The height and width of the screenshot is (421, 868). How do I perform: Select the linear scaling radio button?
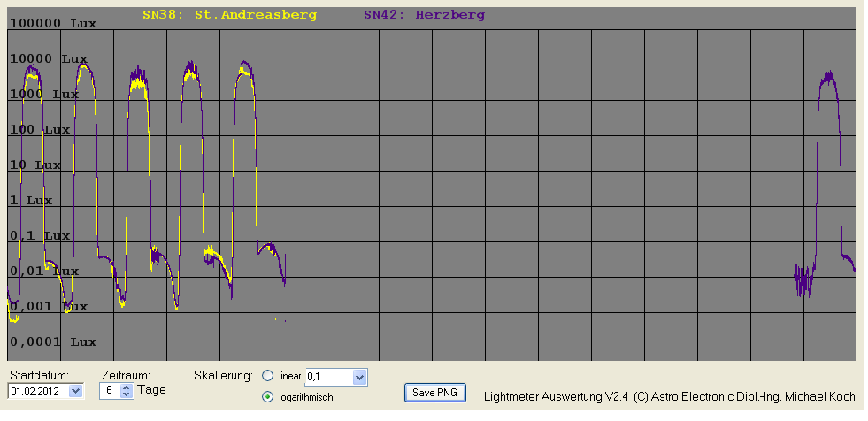pos(268,376)
